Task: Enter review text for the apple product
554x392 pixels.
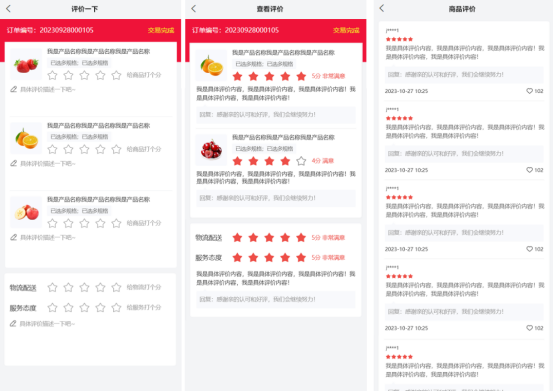Action: 48,237
